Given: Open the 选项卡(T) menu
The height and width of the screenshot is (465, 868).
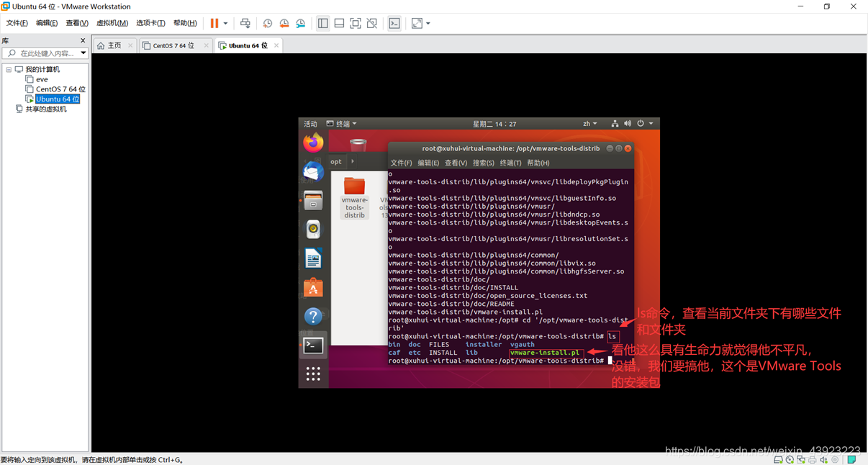Looking at the screenshot, I should coord(150,23).
